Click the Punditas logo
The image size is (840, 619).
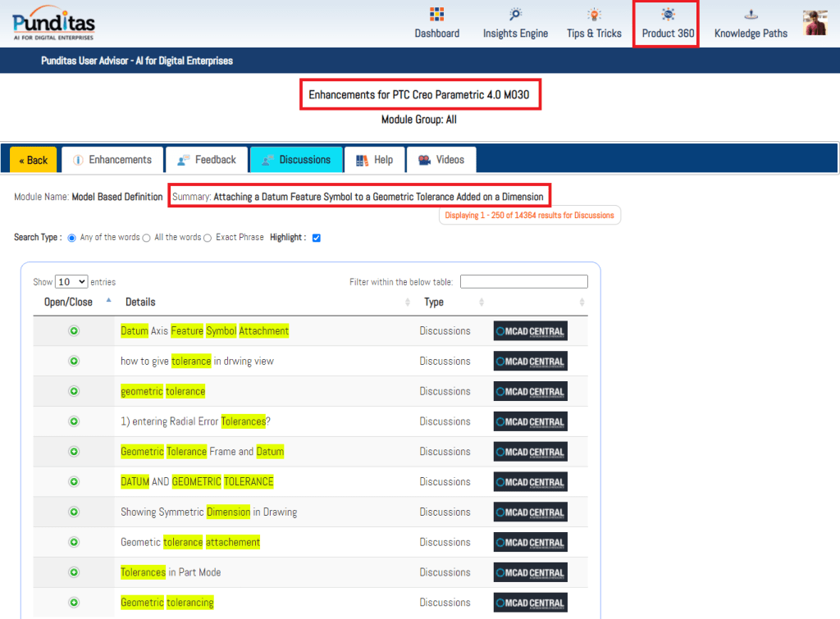point(53,23)
